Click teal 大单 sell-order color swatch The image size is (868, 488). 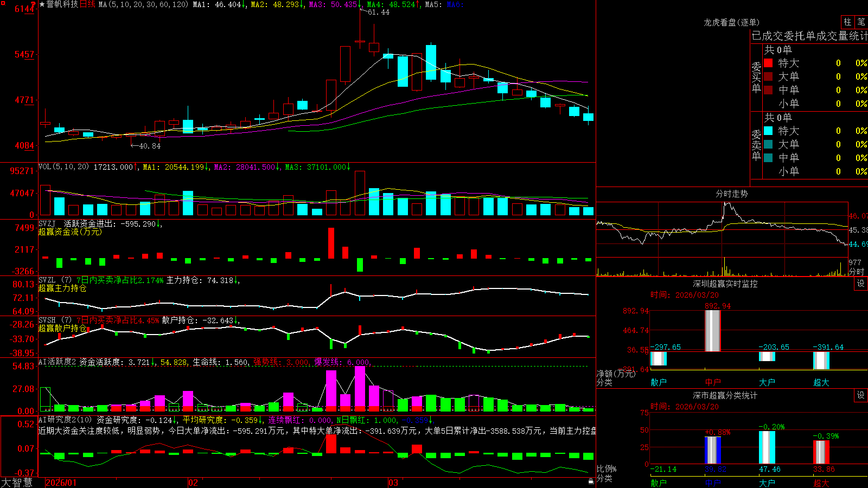[x=768, y=144]
